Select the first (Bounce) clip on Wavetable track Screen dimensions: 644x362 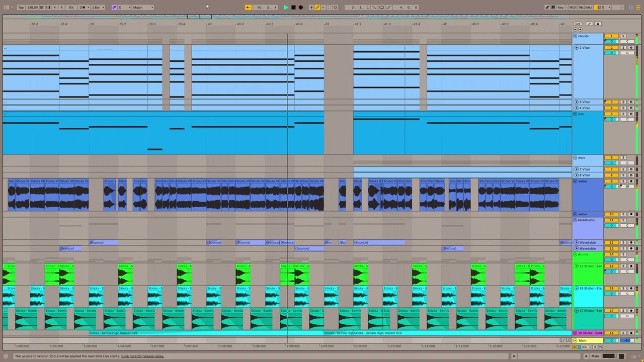pos(104,242)
